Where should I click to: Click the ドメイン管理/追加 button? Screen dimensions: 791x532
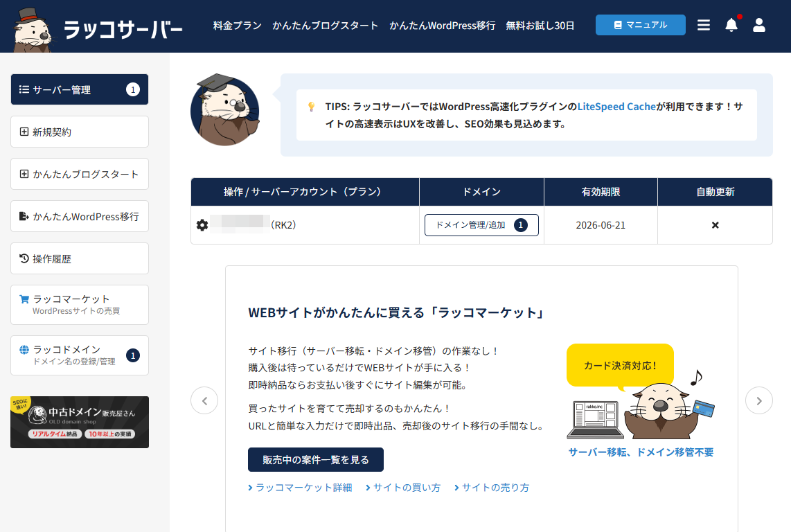[x=481, y=225]
